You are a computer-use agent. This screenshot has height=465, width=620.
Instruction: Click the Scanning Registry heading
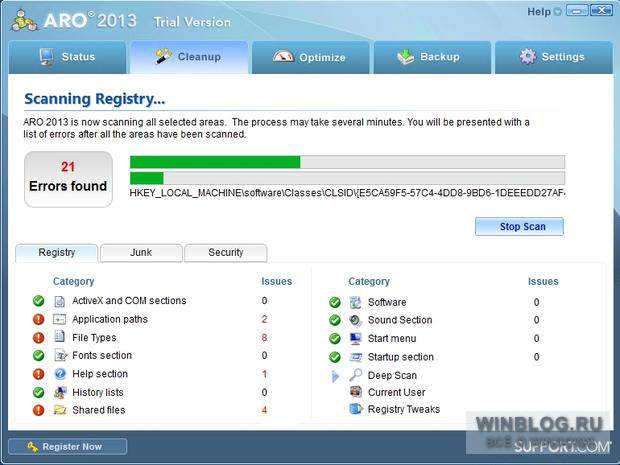tap(95, 99)
